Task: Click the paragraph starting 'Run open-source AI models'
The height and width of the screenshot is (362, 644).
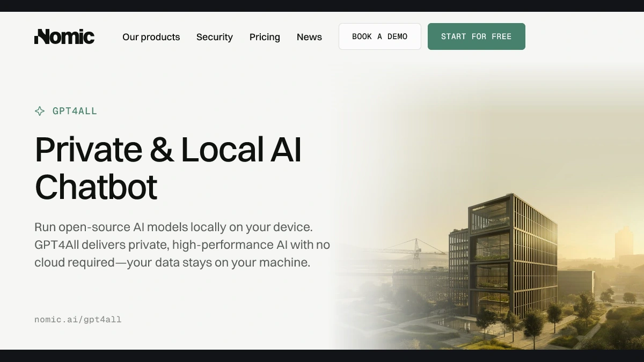Action: (182, 245)
